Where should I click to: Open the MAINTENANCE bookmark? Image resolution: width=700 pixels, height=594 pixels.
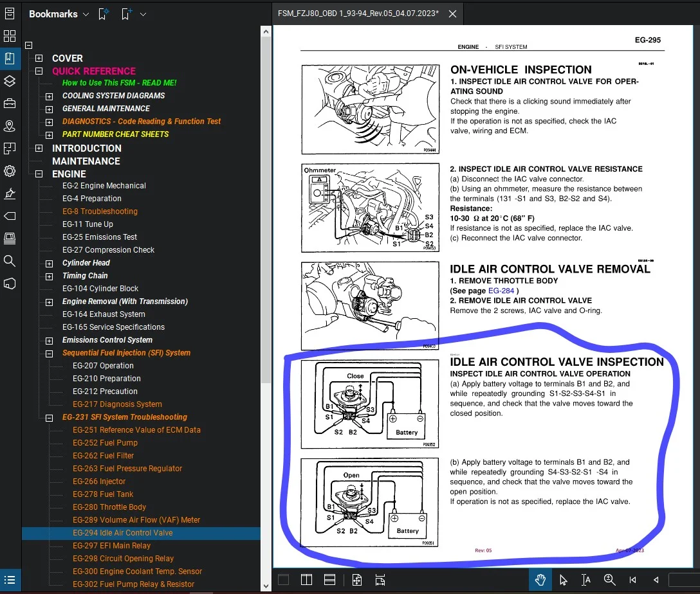click(x=86, y=161)
